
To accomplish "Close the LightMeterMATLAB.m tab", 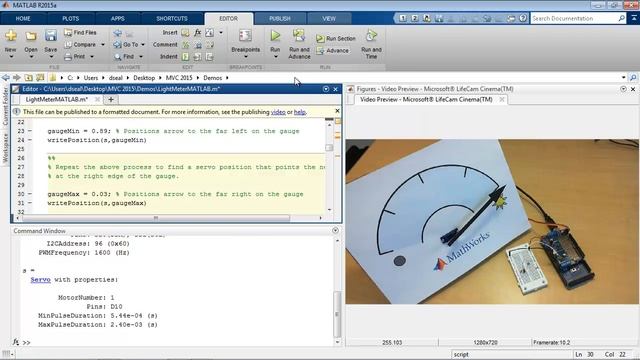I will coord(97,99).
